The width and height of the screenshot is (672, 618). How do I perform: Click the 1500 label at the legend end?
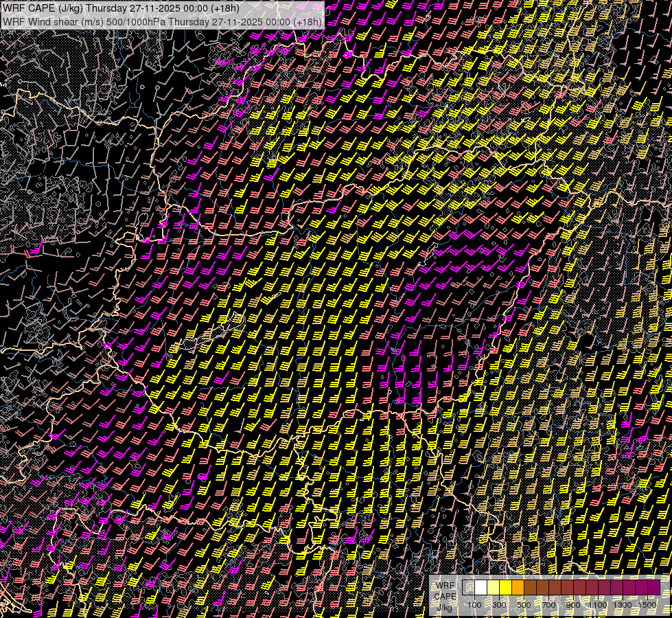point(647,605)
